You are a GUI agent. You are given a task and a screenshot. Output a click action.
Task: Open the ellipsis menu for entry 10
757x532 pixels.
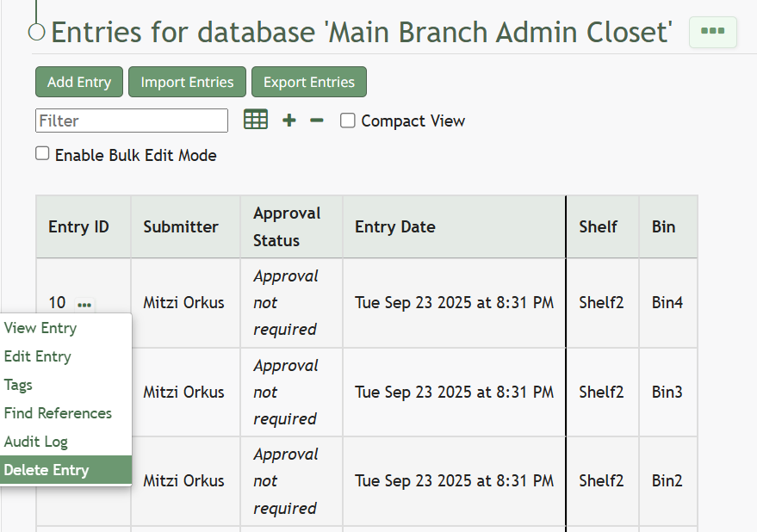coord(84,304)
